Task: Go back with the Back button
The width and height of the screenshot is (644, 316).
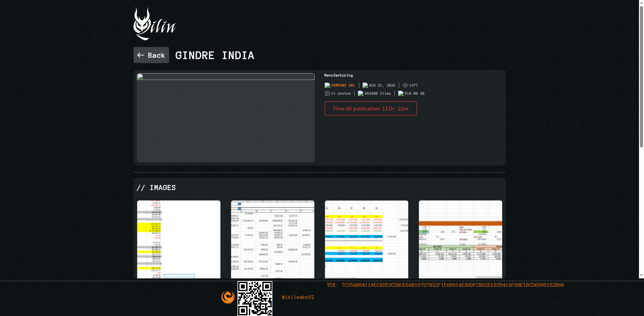Action: pyautogui.click(x=151, y=55)
